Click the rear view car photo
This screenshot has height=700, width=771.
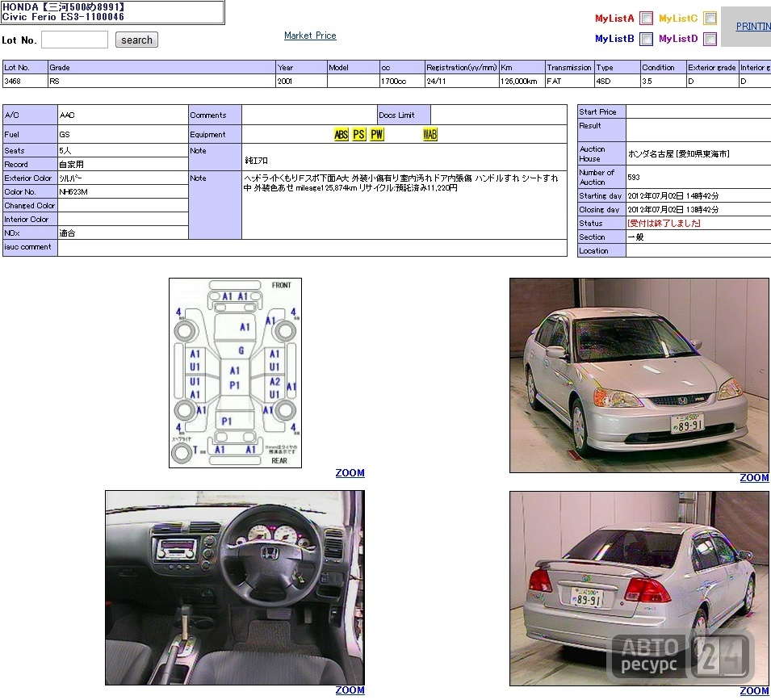coord(639,589)
